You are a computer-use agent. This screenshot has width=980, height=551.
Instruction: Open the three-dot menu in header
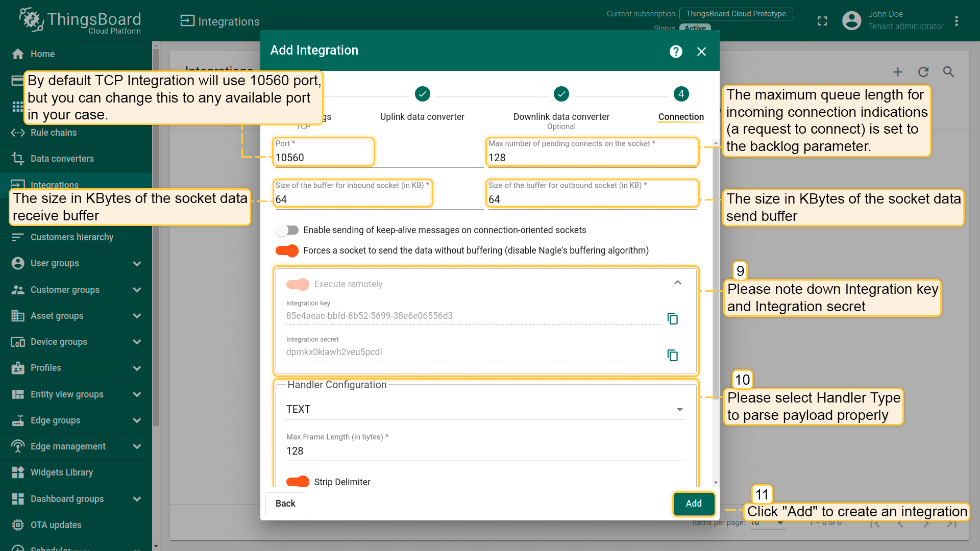[957, 21]
